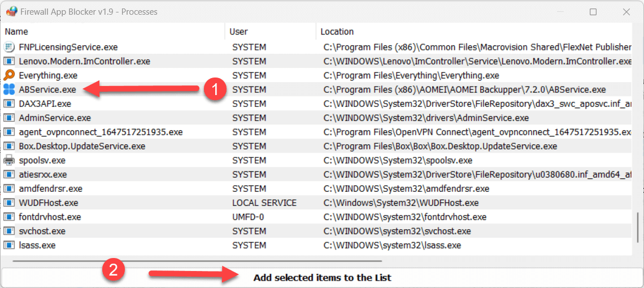Click the lsass.exe row icon
644x288 pixels.
pyautogui.click(x=8, y=245)
